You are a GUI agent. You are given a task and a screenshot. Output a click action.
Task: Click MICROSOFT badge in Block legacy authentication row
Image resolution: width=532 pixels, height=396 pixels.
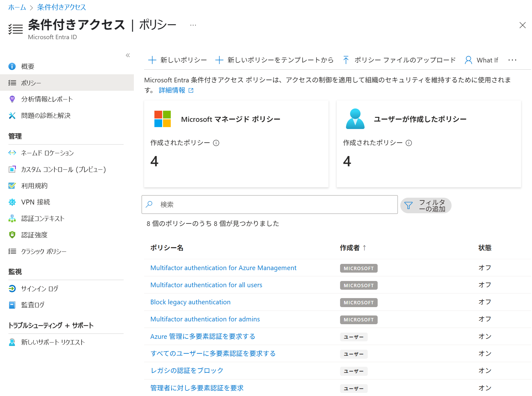(x=359, y=302)
